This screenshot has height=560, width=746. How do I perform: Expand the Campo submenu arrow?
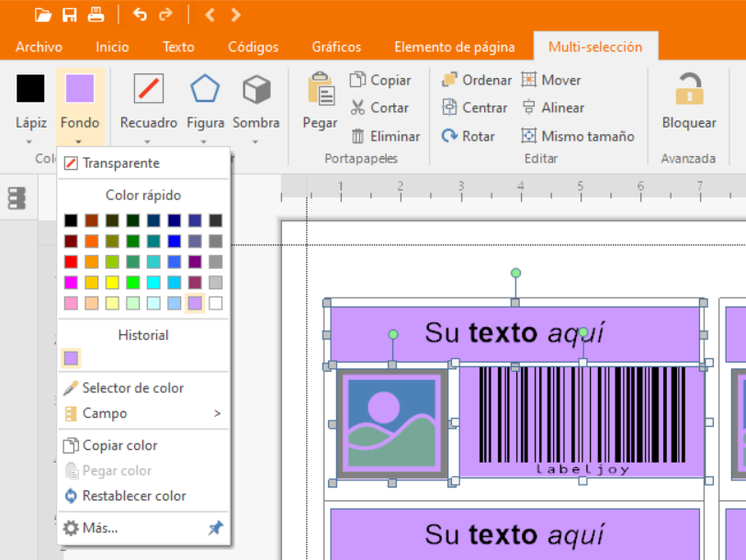(x=218, y=414)
